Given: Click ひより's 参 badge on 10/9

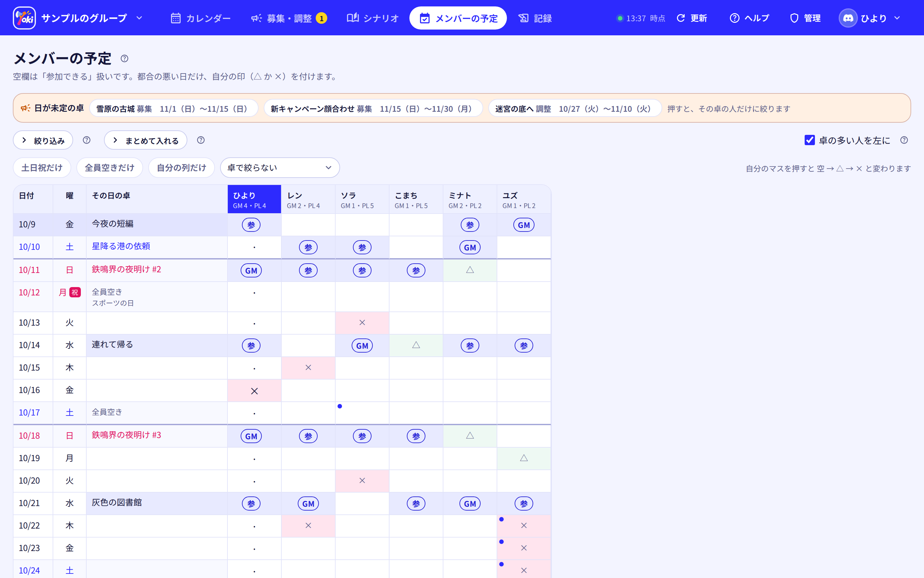Looking at the screenshot, I should tap(251, 225).
